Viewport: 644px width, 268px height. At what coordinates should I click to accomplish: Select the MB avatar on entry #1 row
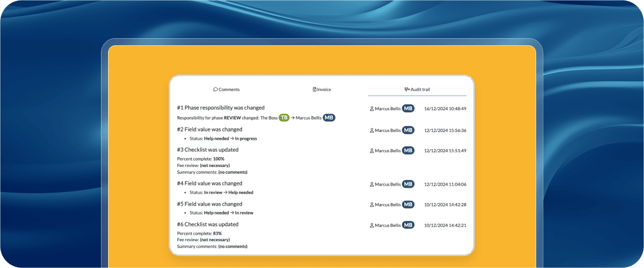click(x=408, y=109)
